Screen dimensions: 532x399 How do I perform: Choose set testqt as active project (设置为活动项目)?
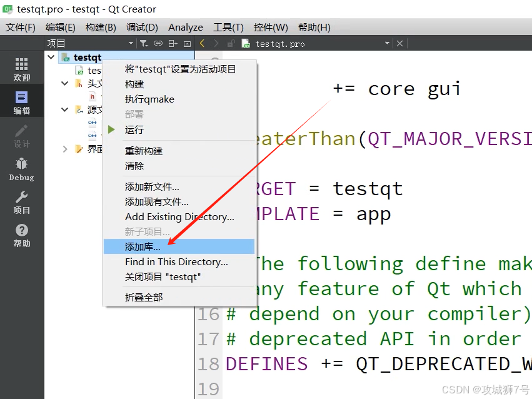[179, 69]
